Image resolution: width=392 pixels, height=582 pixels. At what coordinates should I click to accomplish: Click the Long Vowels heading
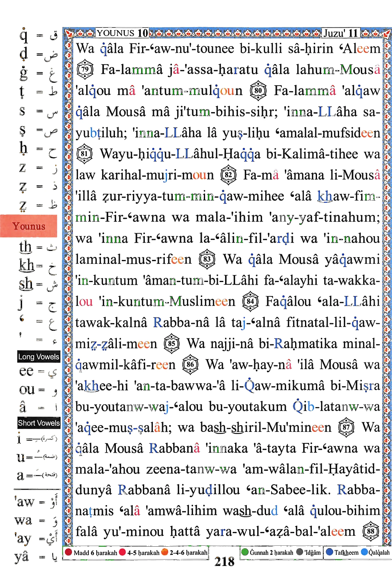point(39,357)
